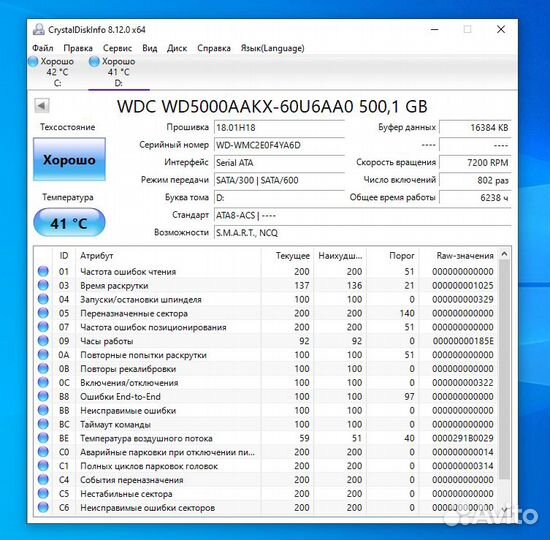Image resolution: width=550 pixels, height=540 pixels.
Task: Click the CrystalDiskInfo title bar app icon
Action: click(x=39, y=29)
